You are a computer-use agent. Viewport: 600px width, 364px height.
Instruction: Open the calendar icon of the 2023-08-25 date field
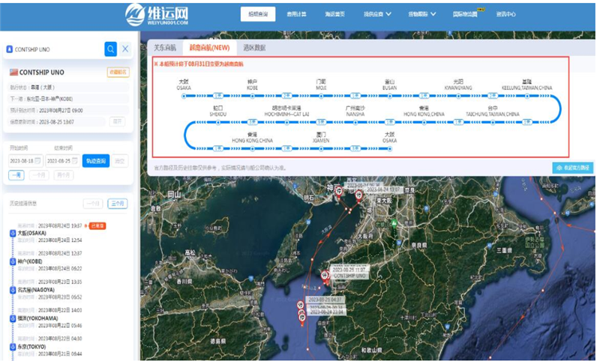pos(74,161)
